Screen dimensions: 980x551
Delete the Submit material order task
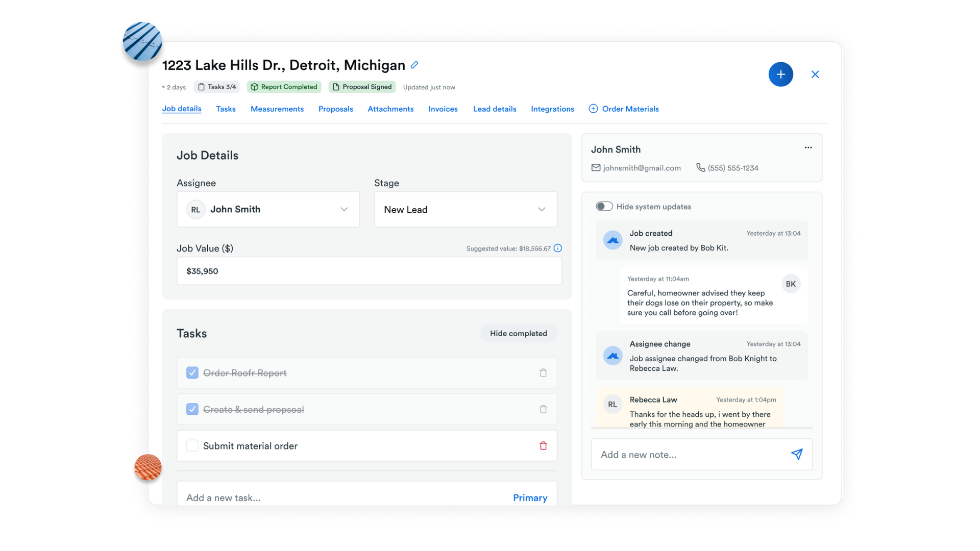[543, 446]
